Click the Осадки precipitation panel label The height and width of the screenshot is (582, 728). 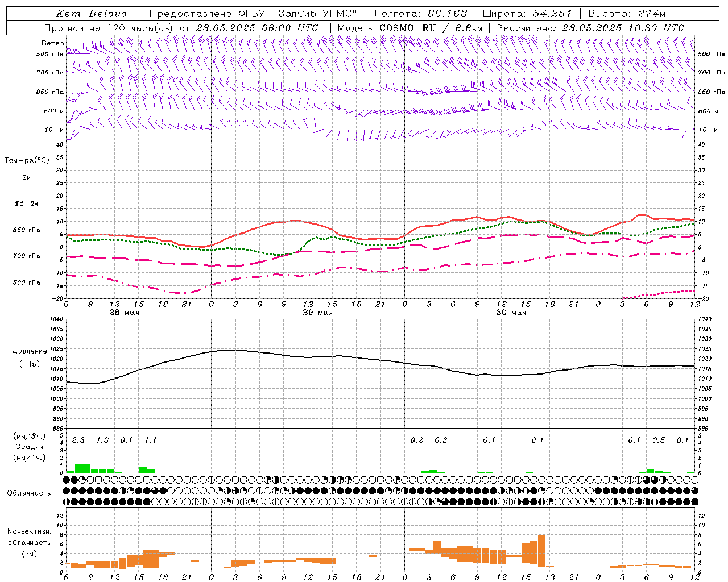pyautogui.click(x=29, y=447)
